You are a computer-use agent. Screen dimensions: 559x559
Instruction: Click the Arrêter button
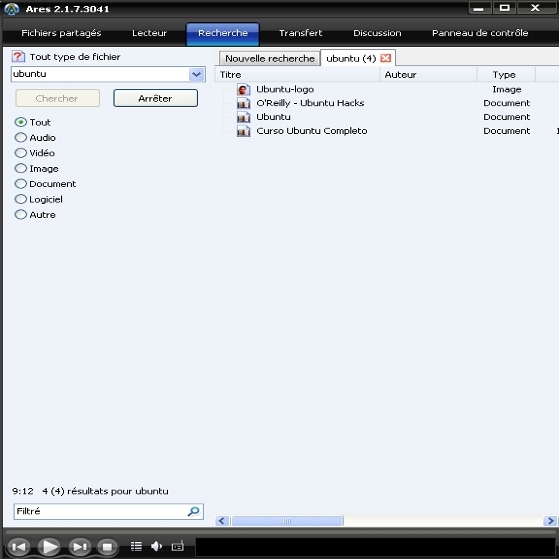pyautogui.click(x=155, y=98)
